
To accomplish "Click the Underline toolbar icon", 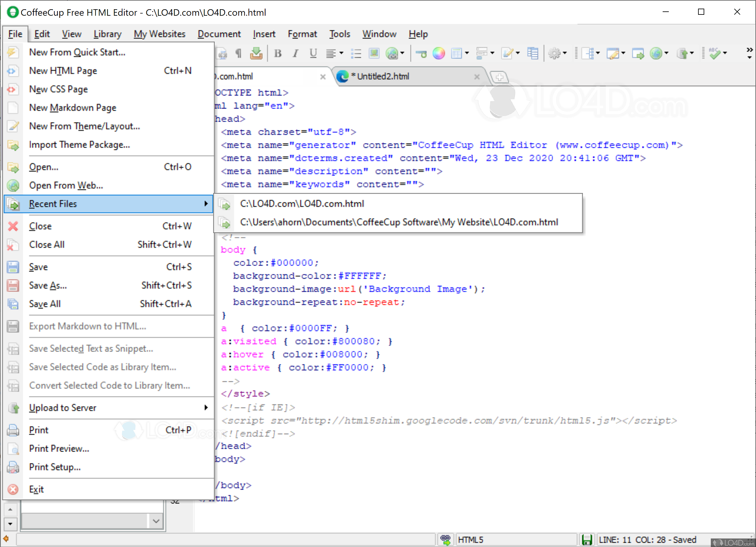I will [x=313, y=53].
